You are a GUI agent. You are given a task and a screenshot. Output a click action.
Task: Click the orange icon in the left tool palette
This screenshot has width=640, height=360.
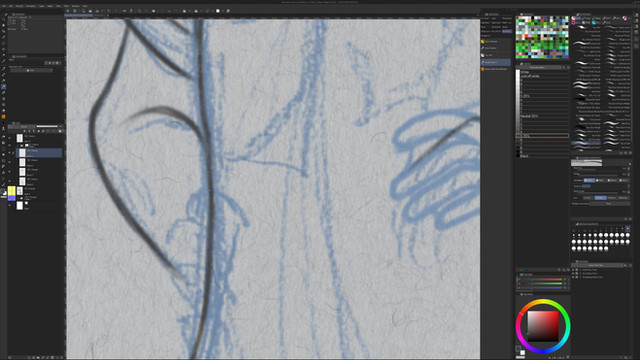tap(4, 117)
